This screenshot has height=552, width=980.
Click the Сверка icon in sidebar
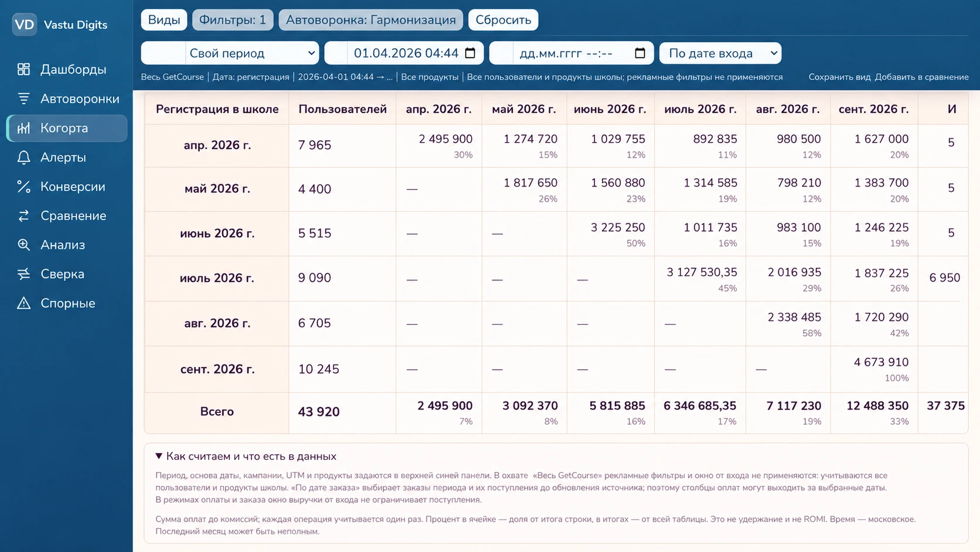click(x=23, y=274)
